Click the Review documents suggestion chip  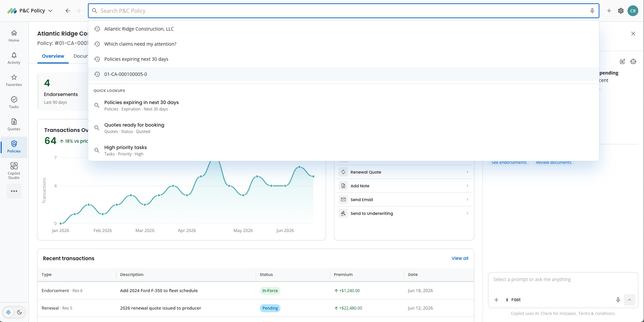point(554,163)
